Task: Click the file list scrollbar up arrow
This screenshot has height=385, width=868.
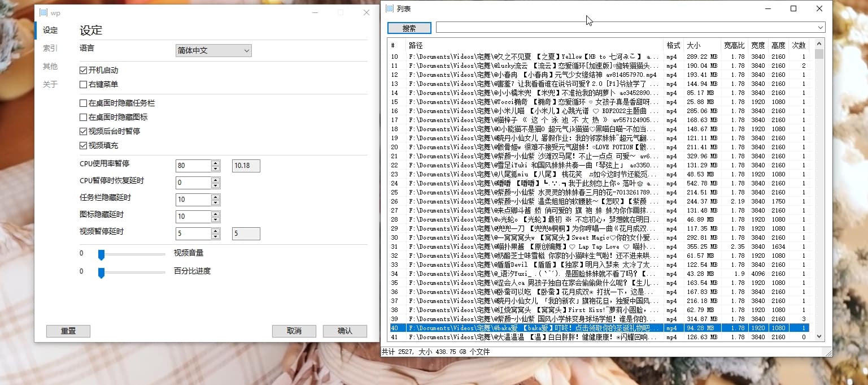Action: [819, 45]
